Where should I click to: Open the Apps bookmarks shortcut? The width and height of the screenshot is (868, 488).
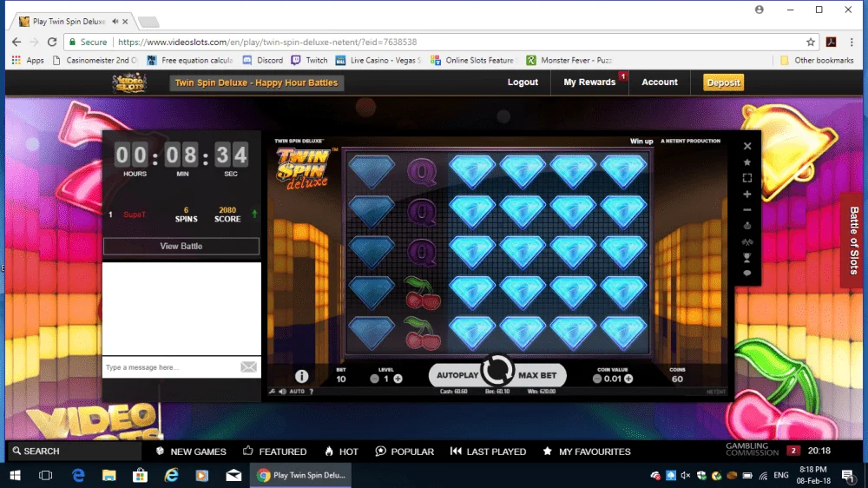pyautogui.click(x=28, y=60)
